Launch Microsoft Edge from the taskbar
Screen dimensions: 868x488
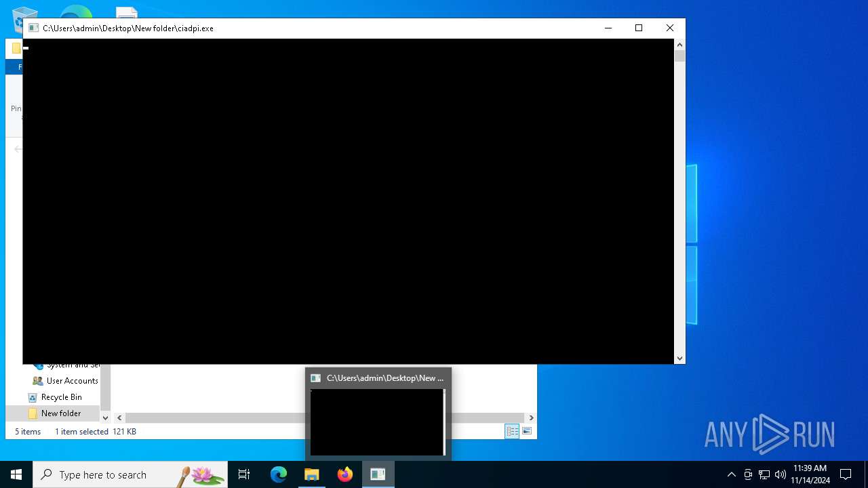pyautogui.click(x=279, y=474)
